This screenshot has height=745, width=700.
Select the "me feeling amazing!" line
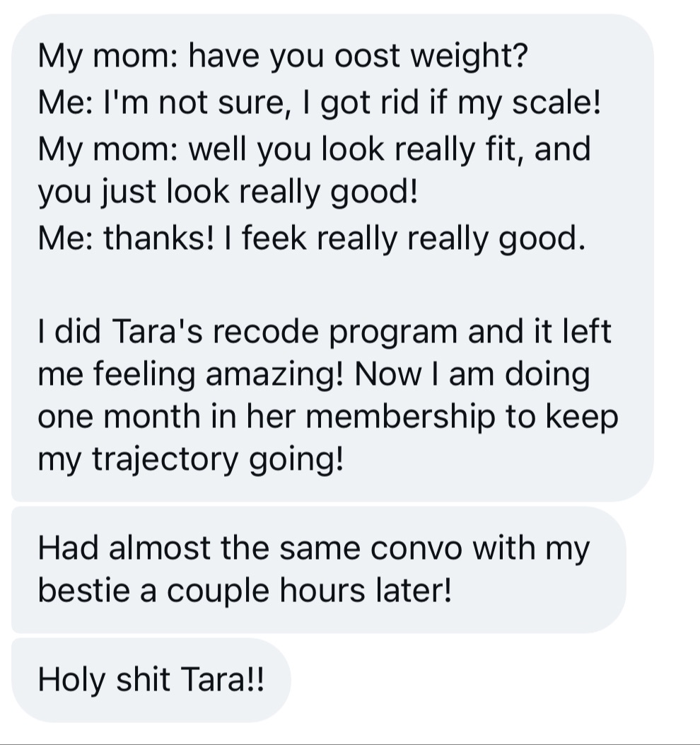314,374
